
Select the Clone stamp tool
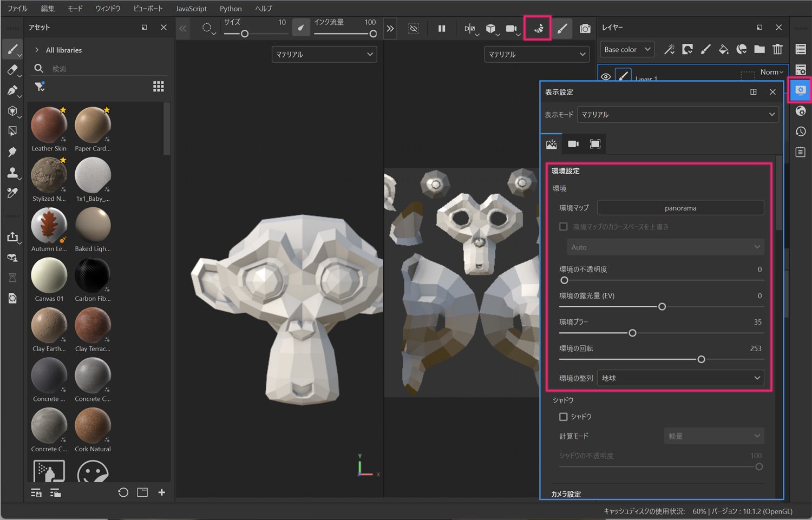point(12,173)
